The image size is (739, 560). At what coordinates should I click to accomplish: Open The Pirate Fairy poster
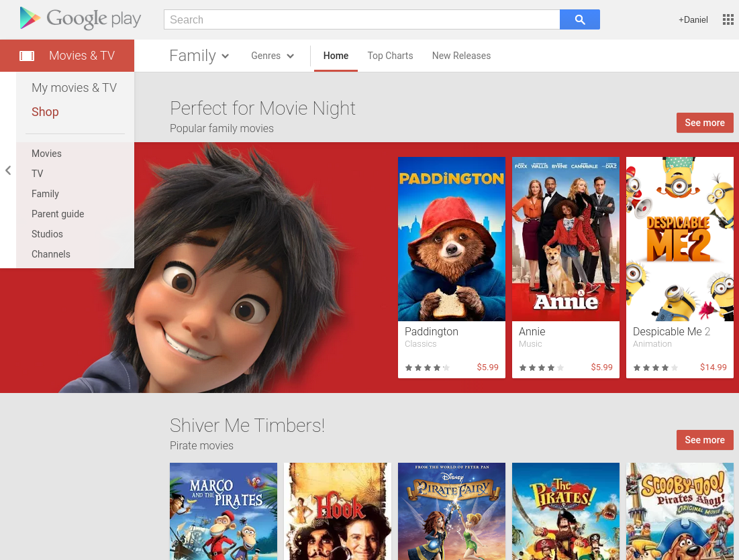click(452, 512)
